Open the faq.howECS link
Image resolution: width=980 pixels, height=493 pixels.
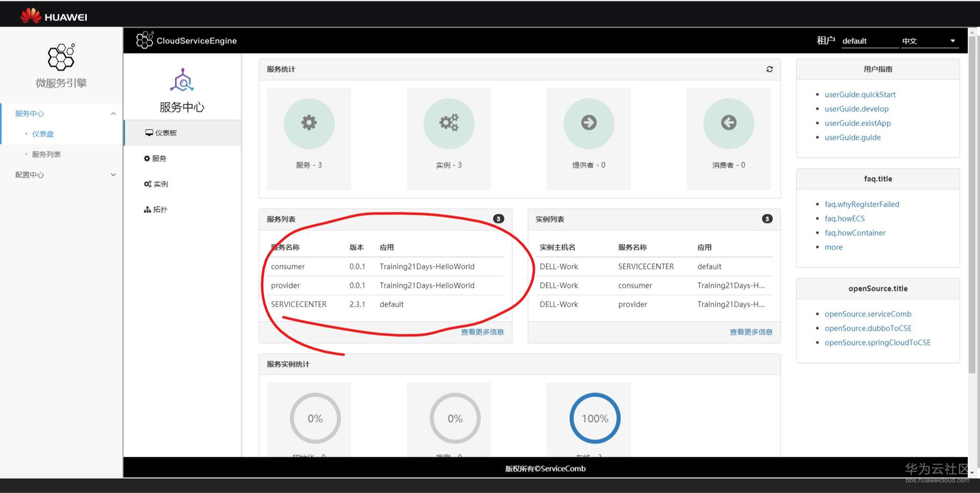pyautogui.click(x=845, y=218)
